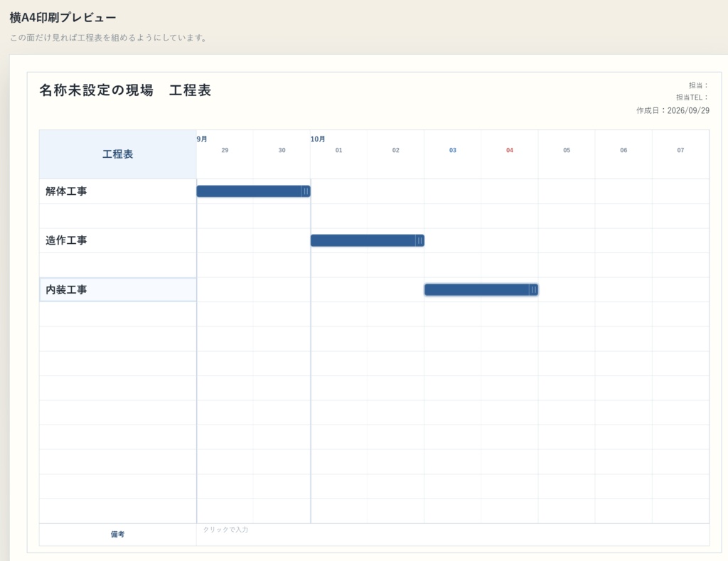The image size is (728, 561).
Task: Grab the resize handle on 造作工事 bar
Action: 419,240
